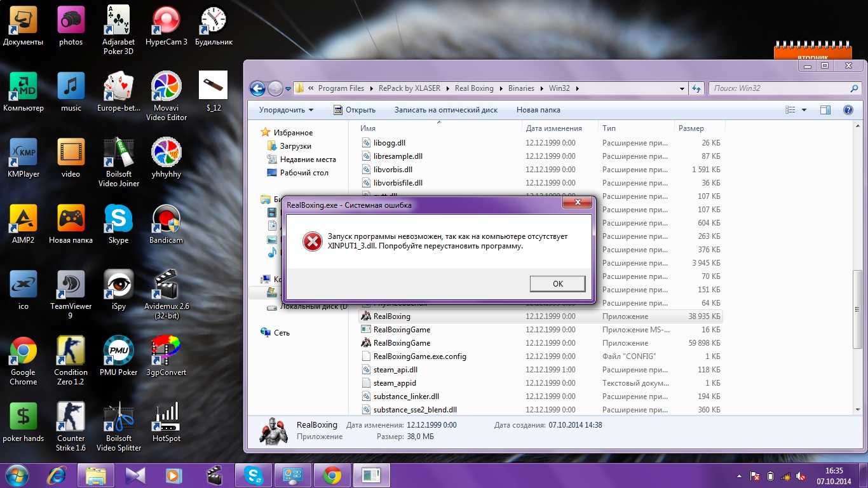Select the Avidemux 2.6 desktop icon
Screen dimensions: 868x488
coord(166,294)
